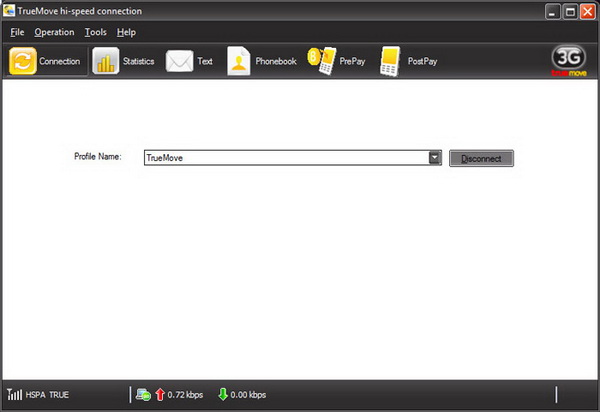Select the Phonebook label in toolbar

[276, 61]
